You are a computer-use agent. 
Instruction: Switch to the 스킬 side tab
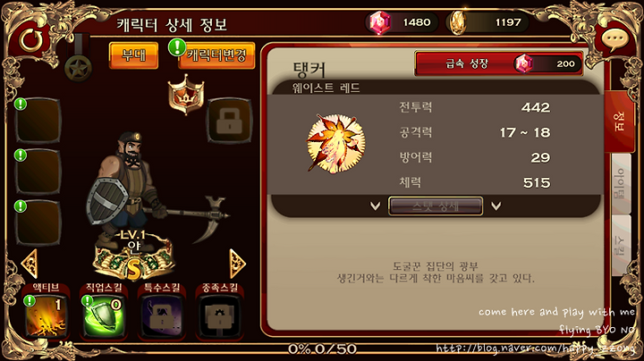coord(620,246)
